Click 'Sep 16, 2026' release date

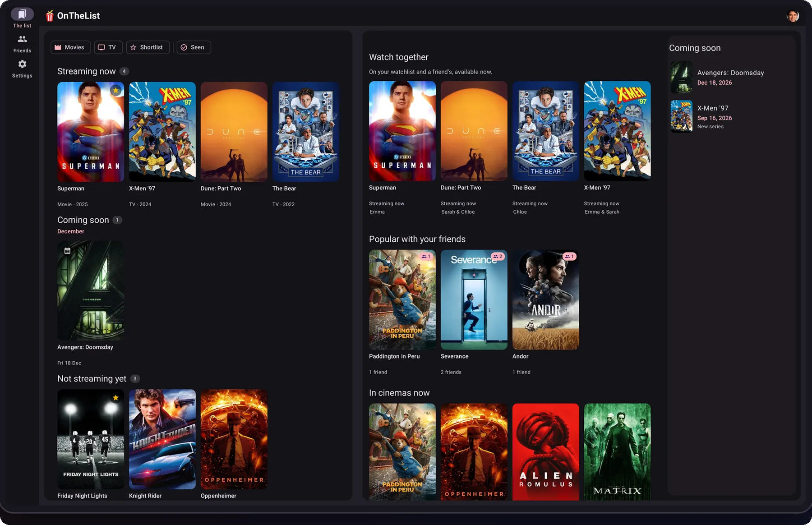pos(715,118)
